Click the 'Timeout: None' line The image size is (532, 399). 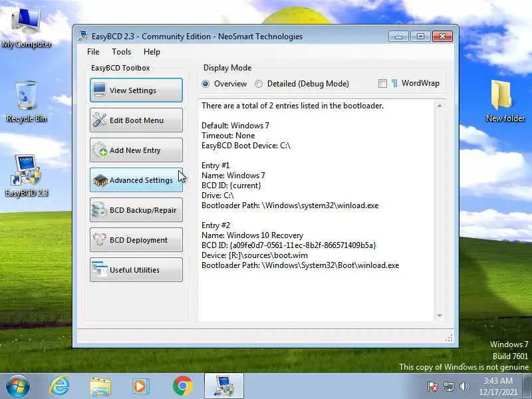228,136
